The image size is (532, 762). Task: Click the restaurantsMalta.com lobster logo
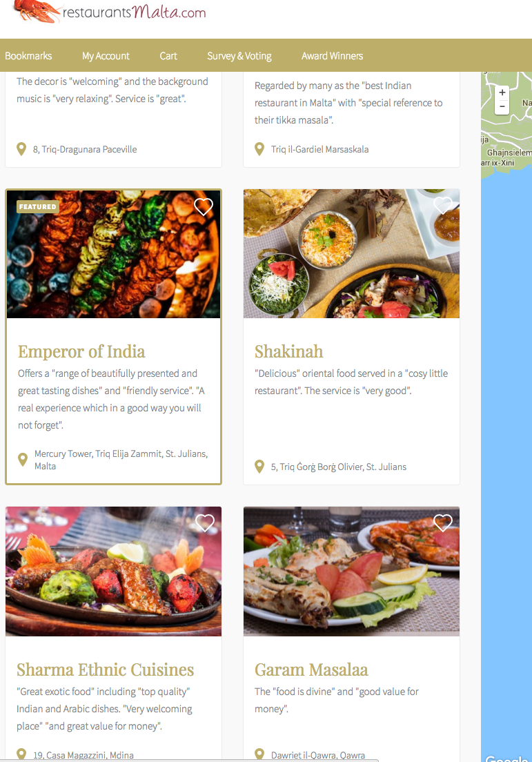point(109,12)
